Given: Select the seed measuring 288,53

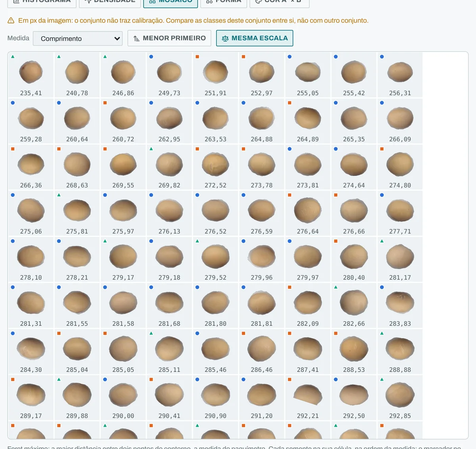Looking at the screenshot, I should [354, 352].
